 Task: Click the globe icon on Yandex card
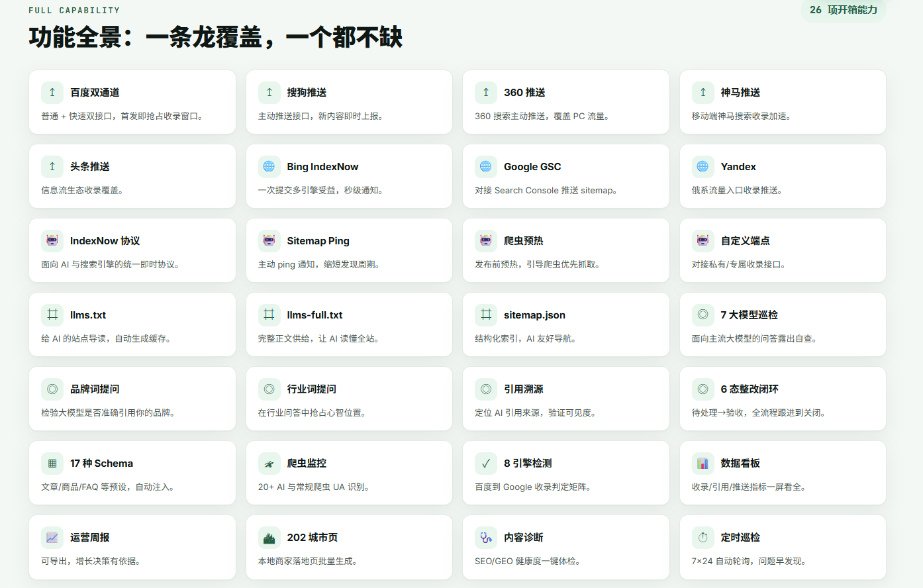point(703,167)
